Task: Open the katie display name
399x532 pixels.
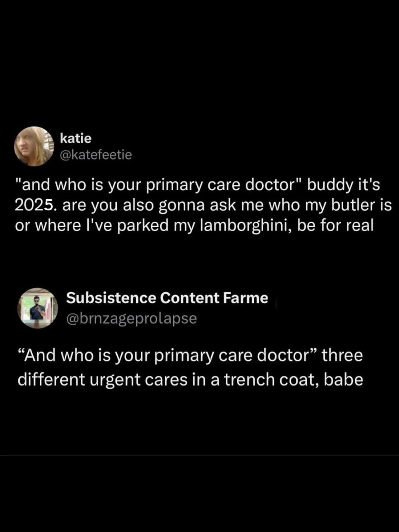Action: click(76, 138)
